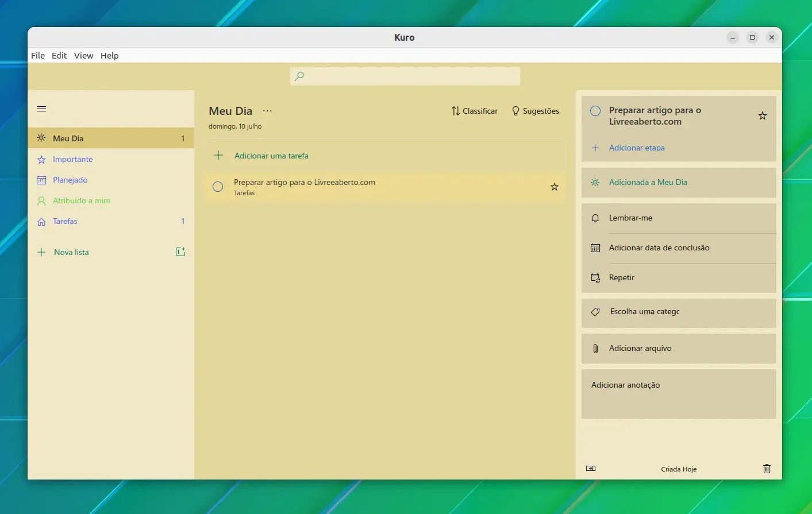
Task: Click the Atribuído a mim person icon
Action: [x=41, y=201]
